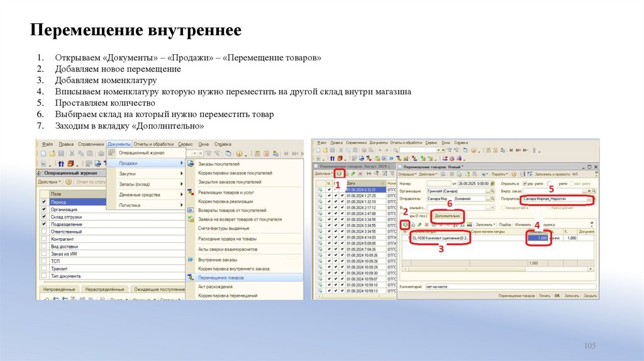Check the Ответственный checkbox

click(44, 231)
